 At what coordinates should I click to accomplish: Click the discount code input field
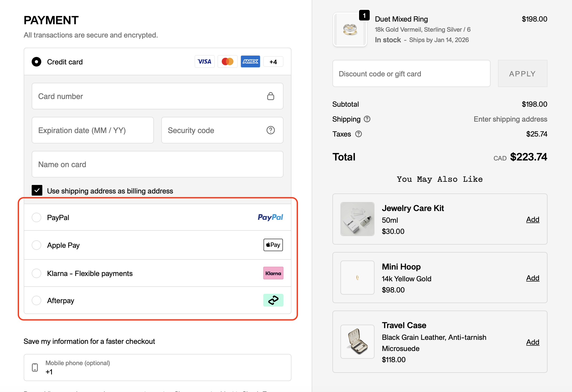[x=411, y=73]
